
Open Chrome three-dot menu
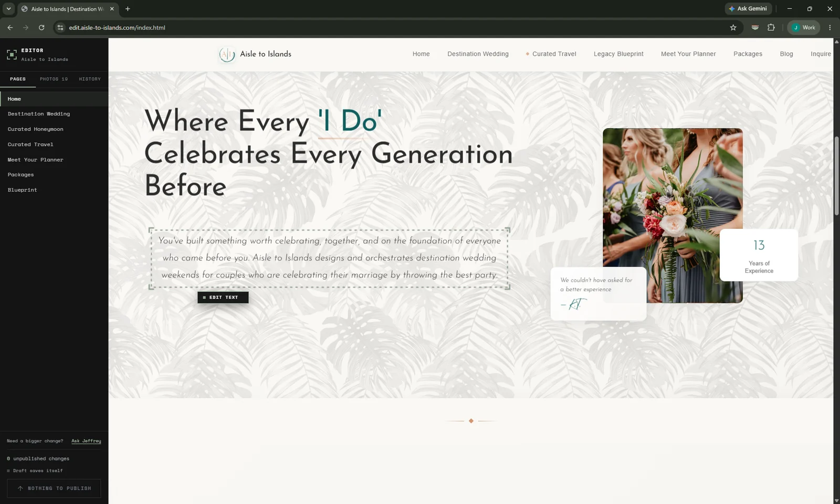click(830, 27)
